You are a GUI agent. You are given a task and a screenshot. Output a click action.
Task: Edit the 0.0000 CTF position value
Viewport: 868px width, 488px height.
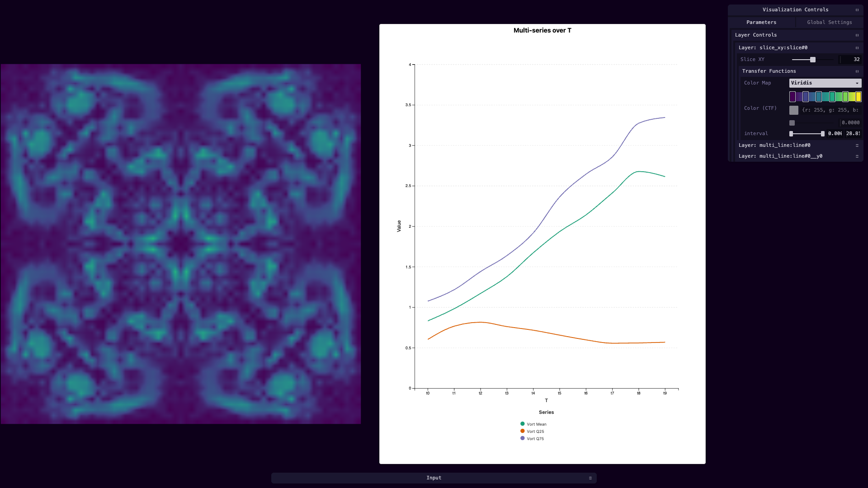(x=850, y=123)
